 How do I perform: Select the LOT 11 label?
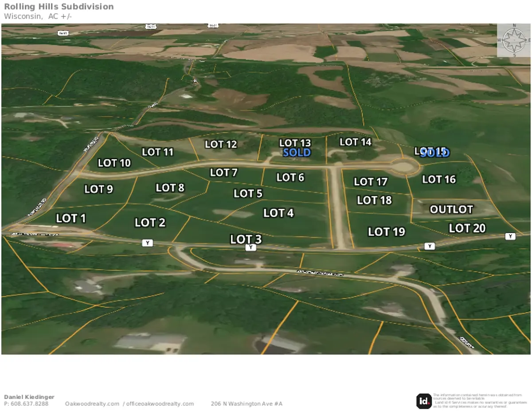(157, 152)
